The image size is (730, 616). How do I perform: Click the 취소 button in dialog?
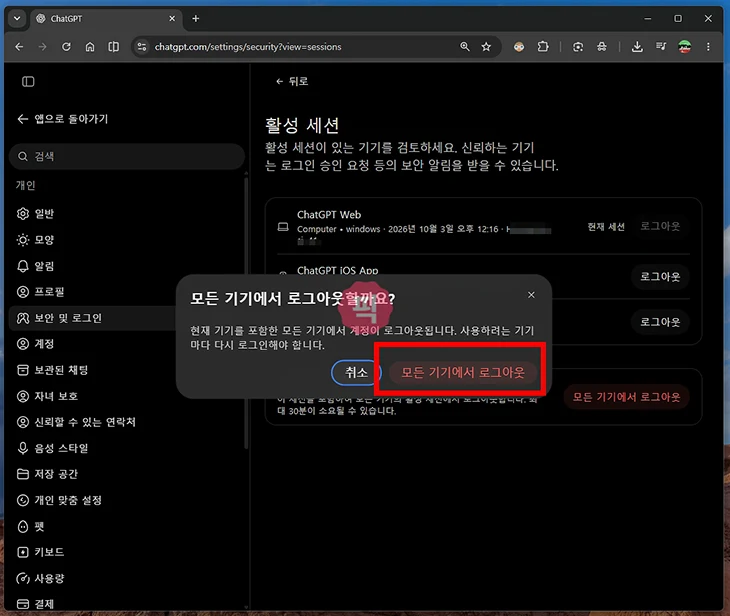(x=356, y=372)
